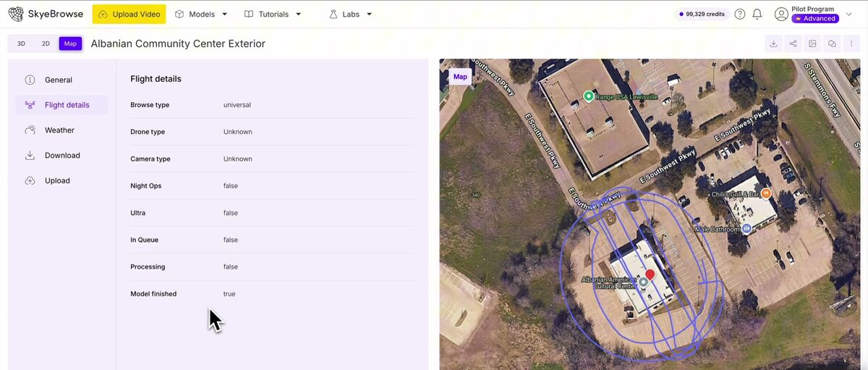Click the sidebar Download tray icon

(30, 155)
